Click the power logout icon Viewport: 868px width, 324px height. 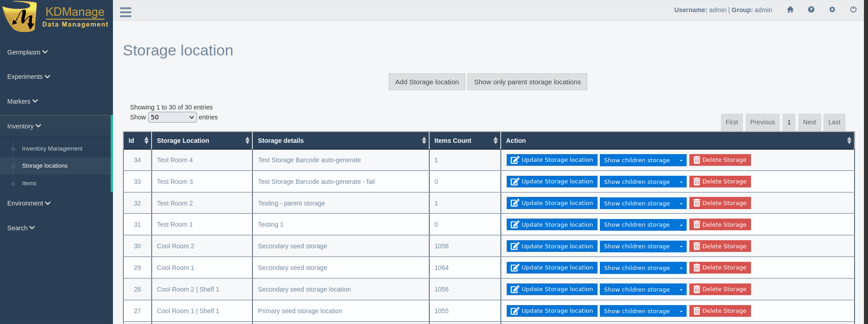(x=853, y=9)
